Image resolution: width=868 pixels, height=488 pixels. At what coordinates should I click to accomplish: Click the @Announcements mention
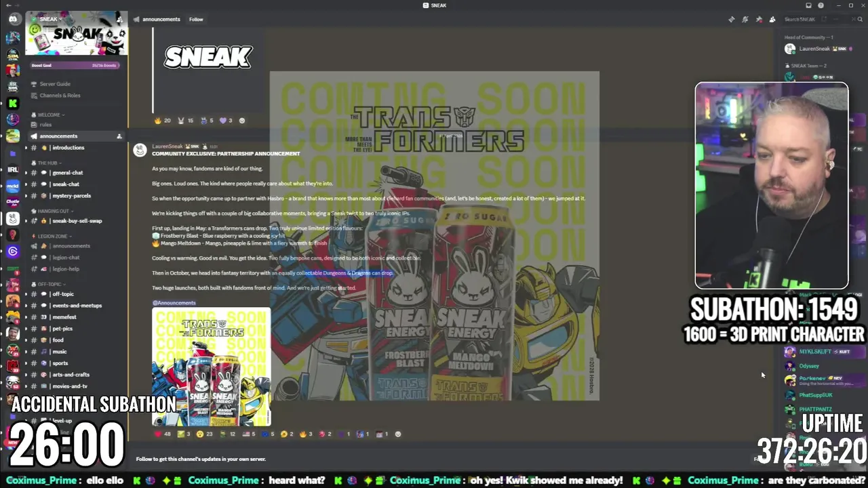click(x=174, y=303)
